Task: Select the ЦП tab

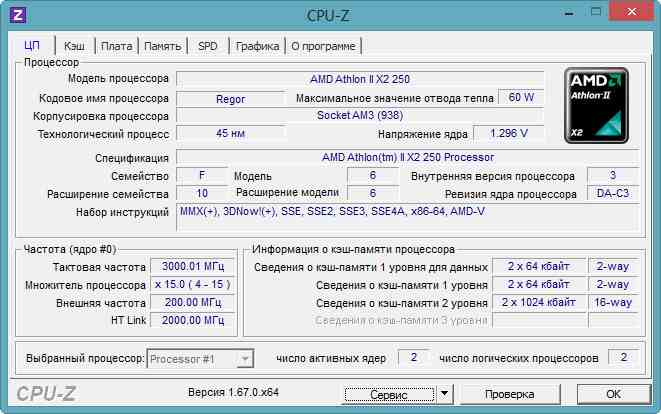Action: click(32, 46)
